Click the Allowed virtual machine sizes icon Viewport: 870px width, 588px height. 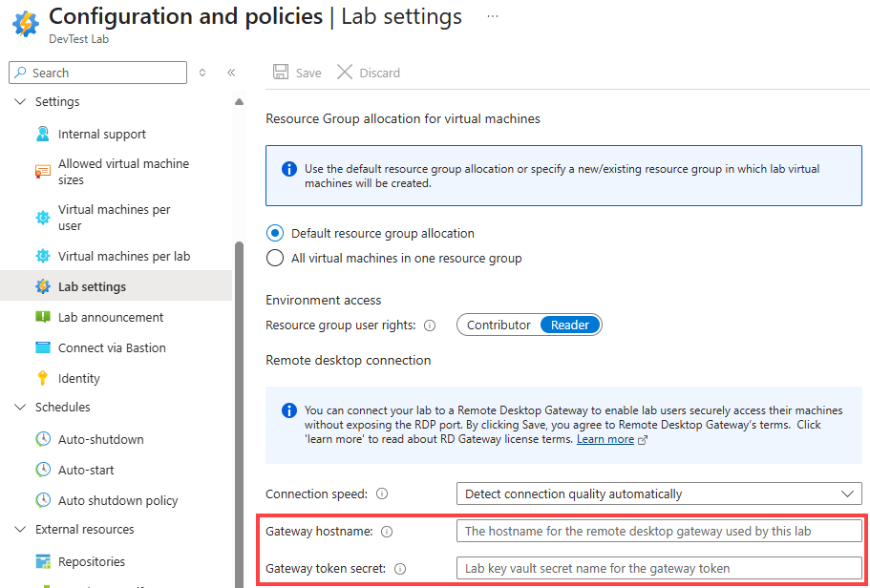43,172
